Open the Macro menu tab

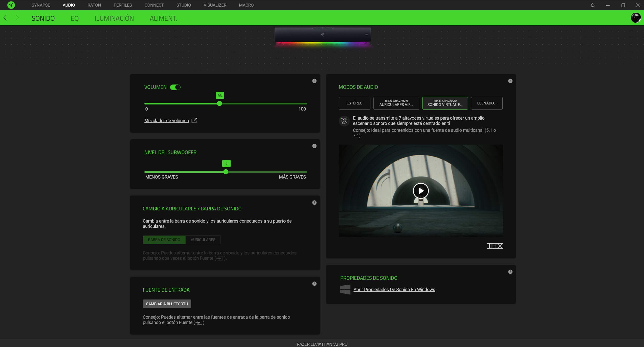(246, 5)
